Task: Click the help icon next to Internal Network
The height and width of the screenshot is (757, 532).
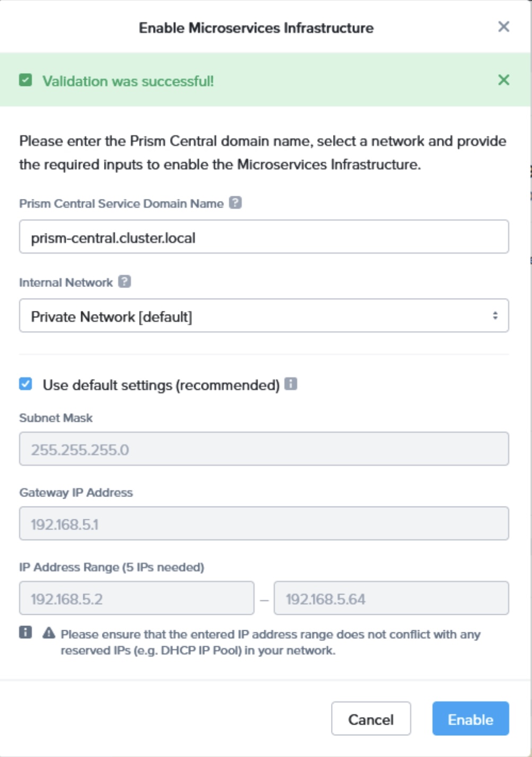Action: tap(125, 282)
